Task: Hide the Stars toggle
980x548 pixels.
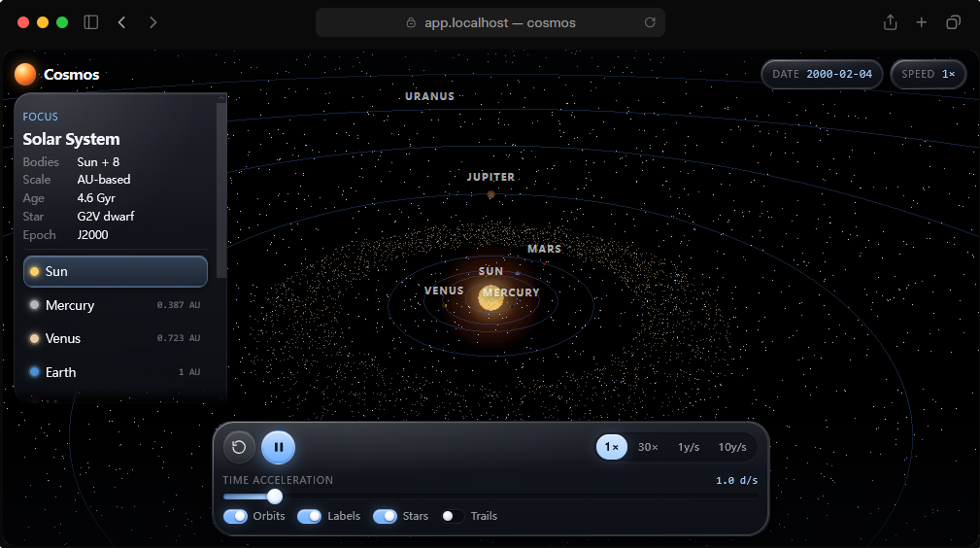Action: click(x=385, y=516)
